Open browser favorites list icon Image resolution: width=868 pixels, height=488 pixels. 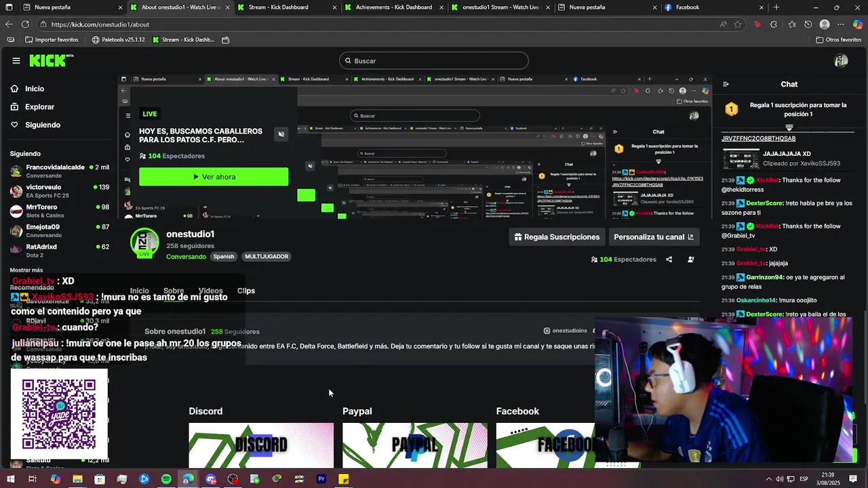click(792, 24)
